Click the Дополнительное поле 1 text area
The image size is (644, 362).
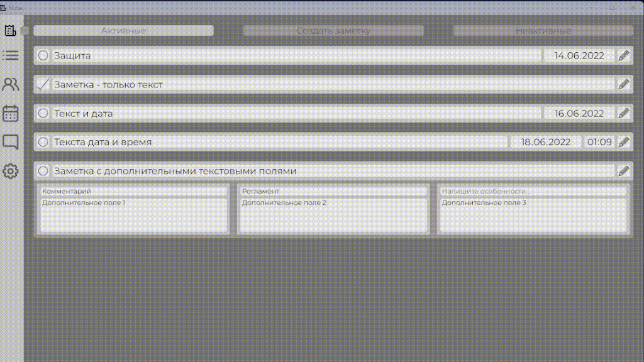(x=133, y=215)
